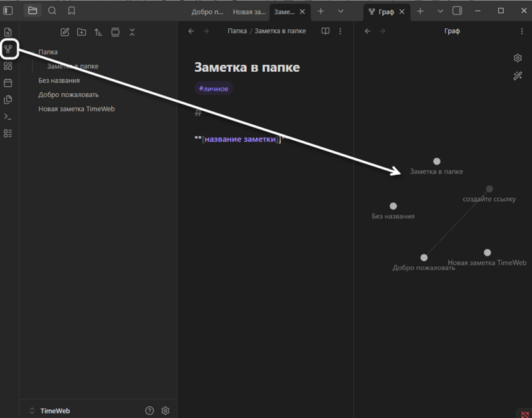Open graph settings gear icon

click(517, 58)
